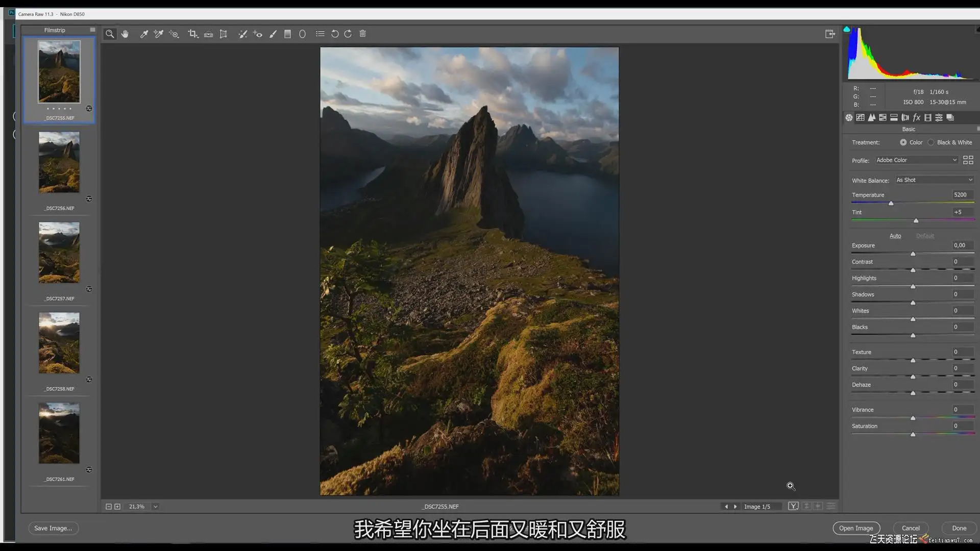Rotate image 90 degrees counterclockwise
Image resolution: width=980 pixels, height=551 pixels.
coord(335,34)
